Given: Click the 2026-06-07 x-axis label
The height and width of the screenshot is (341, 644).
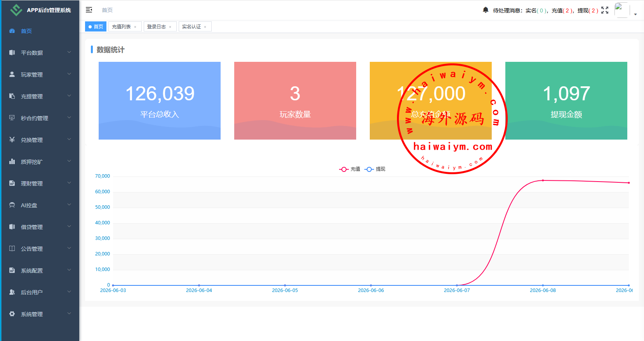Looking at the screenshot, I should [x=457, y=290].
